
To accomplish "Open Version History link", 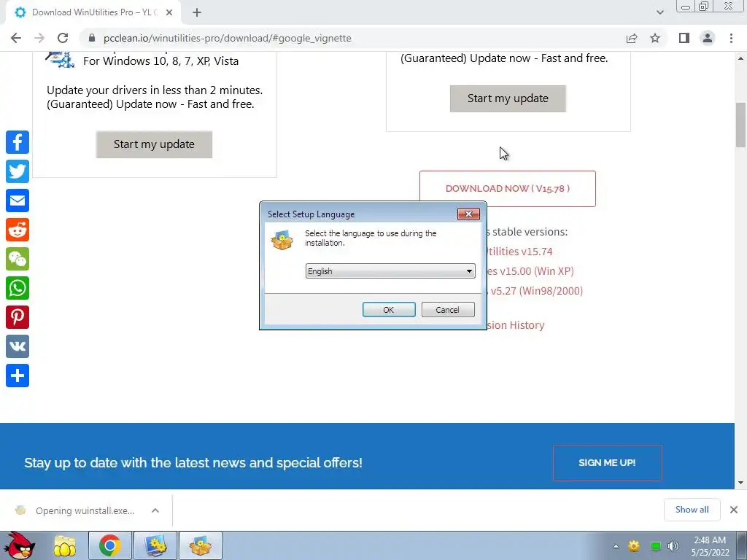I will coord(516,325).
